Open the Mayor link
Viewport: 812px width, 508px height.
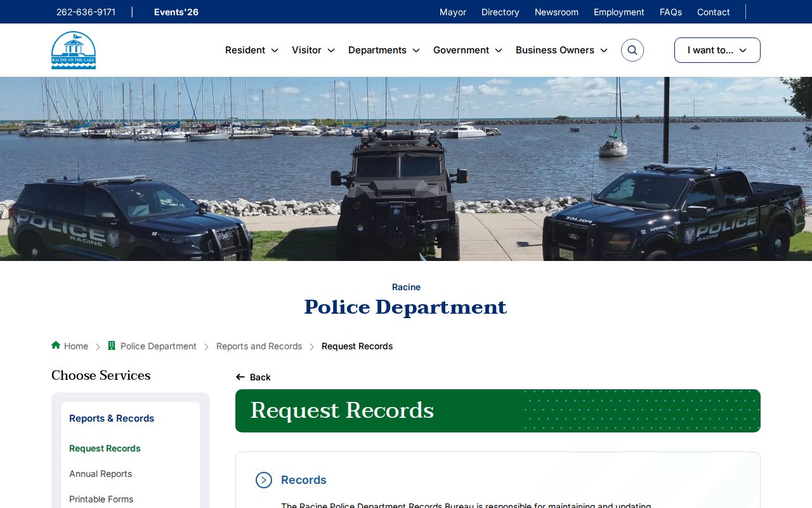[x=453, y=12]
